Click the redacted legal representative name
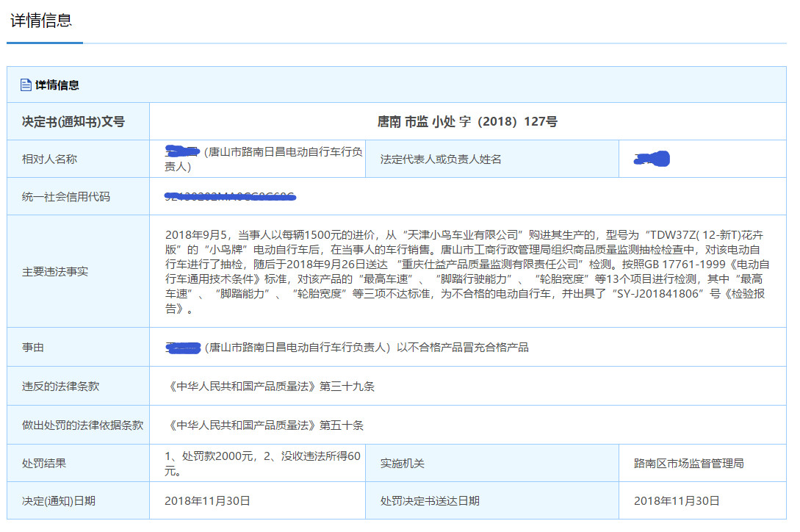 [x=652, y=158]
